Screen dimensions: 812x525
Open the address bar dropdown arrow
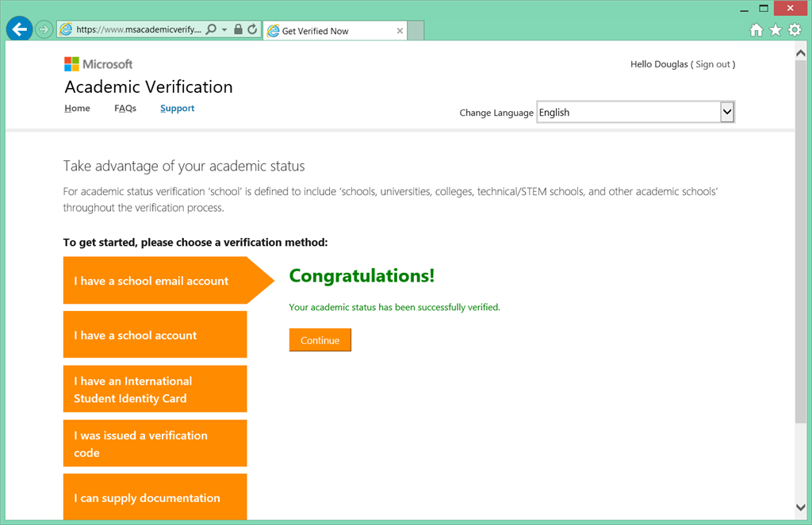(x=224, y=29)
